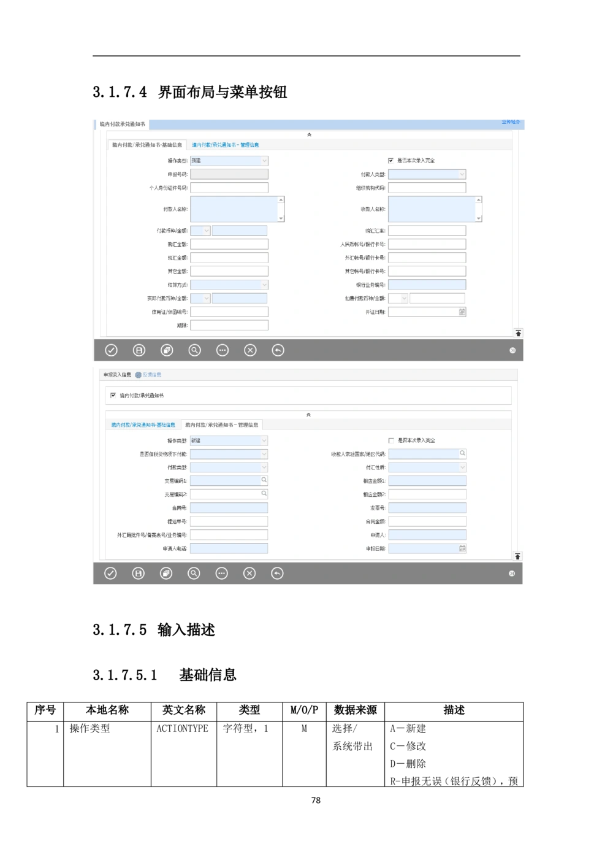613x868 pixels.
Task: Uncheck 是否本次录入完全 in the 基础信息 form
Action: tap(391, 161)
